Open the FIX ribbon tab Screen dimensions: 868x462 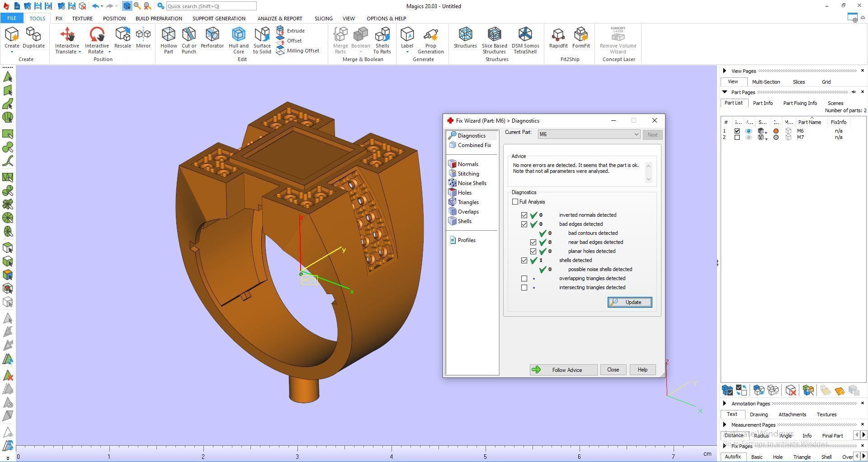click(59, 19)
